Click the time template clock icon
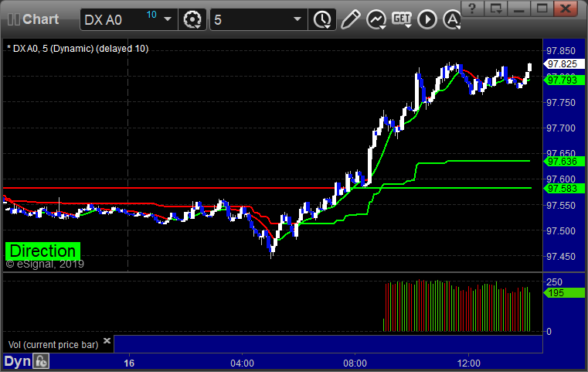This screenshot has width=588, height=372. pos(320,19)
